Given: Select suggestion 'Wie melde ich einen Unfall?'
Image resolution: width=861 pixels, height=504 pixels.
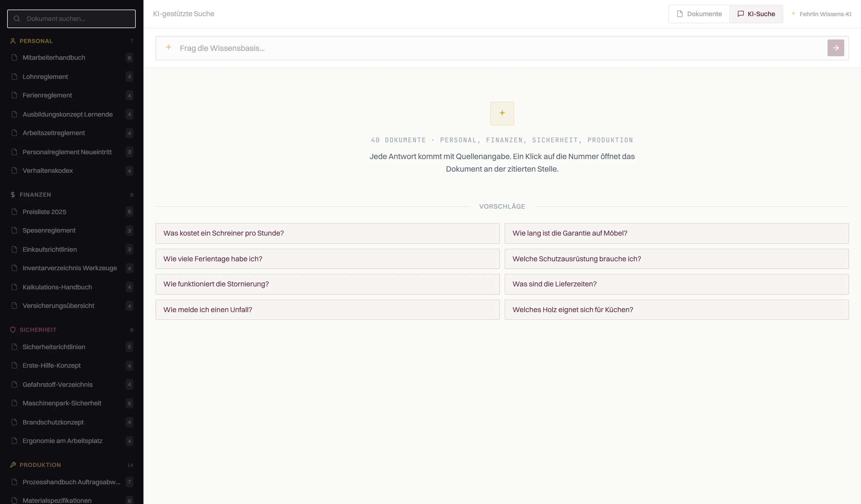Looking at the screenshot, I should [327, 310].
